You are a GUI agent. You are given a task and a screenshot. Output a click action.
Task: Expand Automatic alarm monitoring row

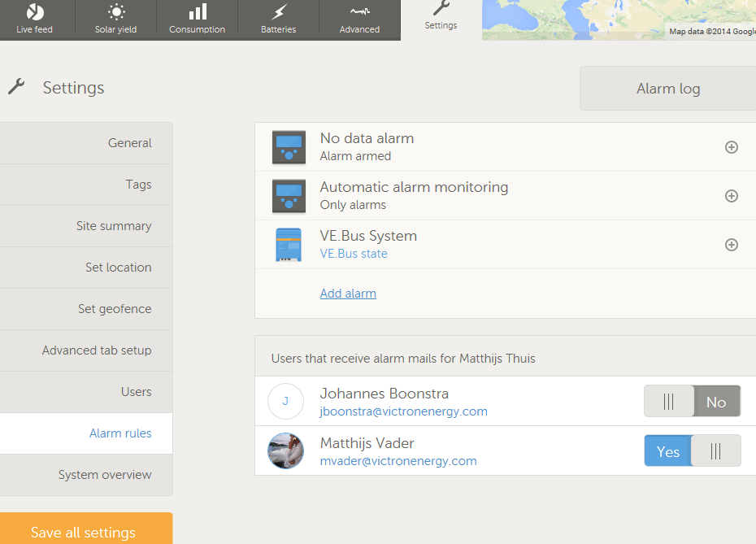[732, 196]
